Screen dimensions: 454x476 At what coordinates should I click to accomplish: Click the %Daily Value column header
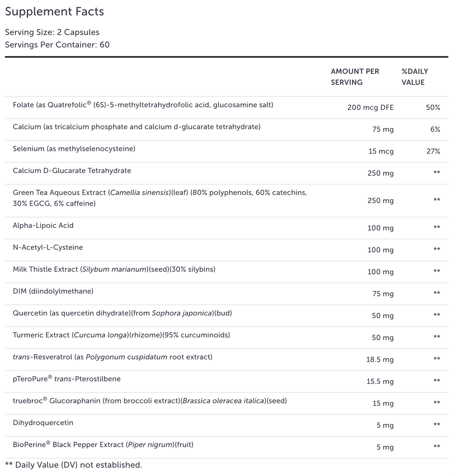415,77
